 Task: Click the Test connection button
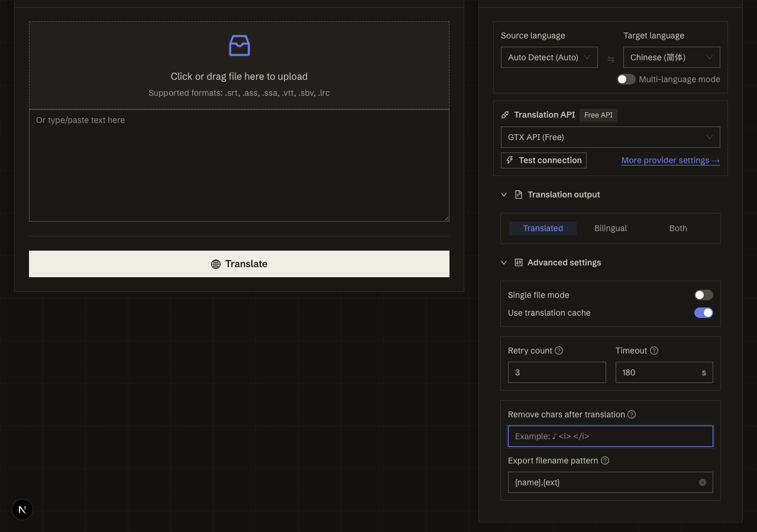(544, 160)
